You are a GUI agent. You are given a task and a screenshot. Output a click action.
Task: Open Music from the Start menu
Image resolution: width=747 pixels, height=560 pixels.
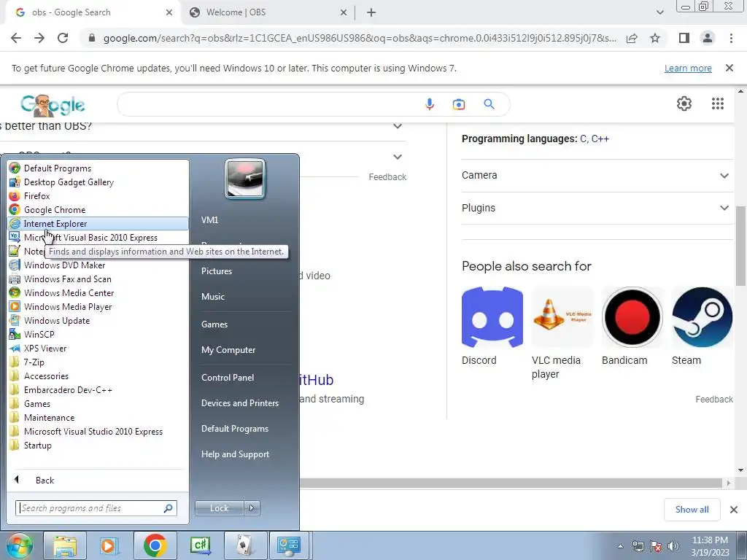pos(213,296)
